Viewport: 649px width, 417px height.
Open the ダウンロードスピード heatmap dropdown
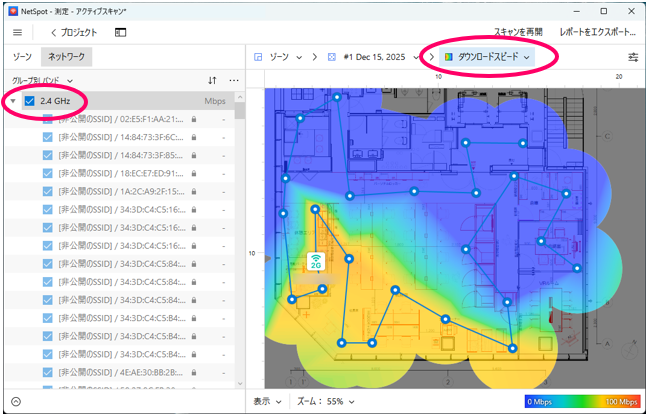click(485, 57)
